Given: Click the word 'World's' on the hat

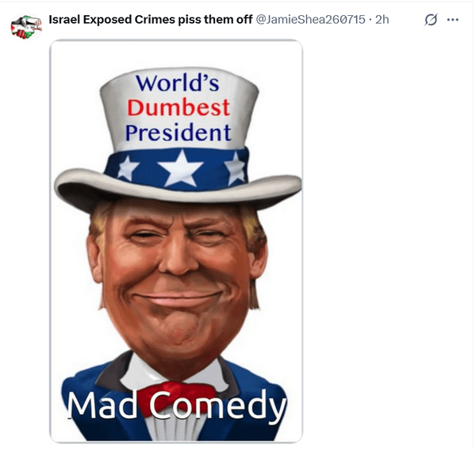Looking at the screenshot, I should click(x=177, y=83).
